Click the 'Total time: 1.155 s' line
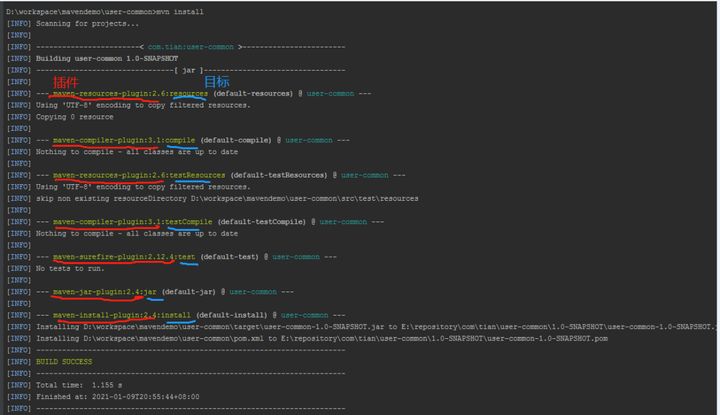This screenshot has width=720, height=415. (x=79, y=384)
